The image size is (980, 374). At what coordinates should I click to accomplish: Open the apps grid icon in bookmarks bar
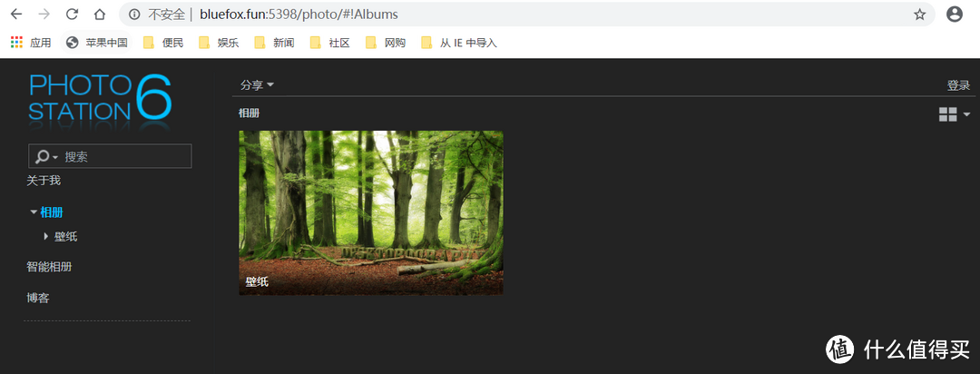tap(17, 43)
